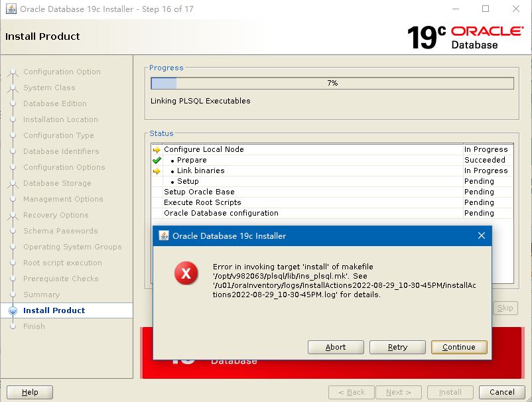Select the Execute Root Scripts row
The height and width of the screenshot is (402, 532).
[332, 202]
